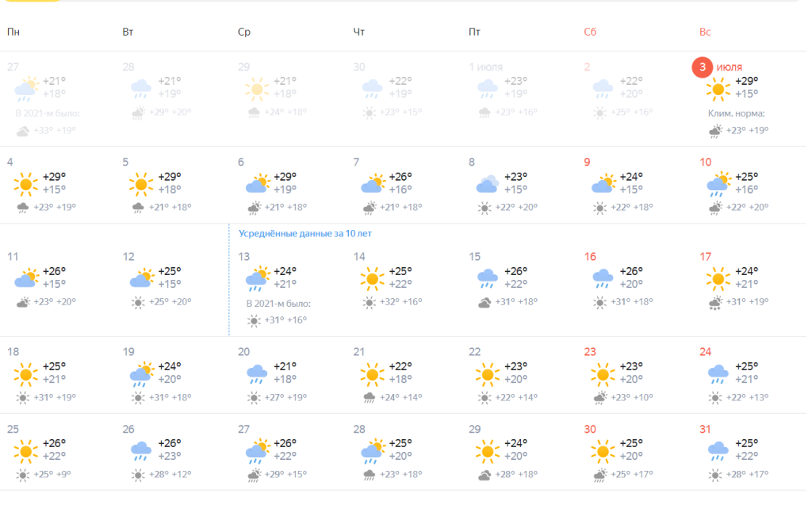The width and height of the screenshot is (812, 505).
Task: Click the faded sun icon for June 29
Action: tap(256, 88)
